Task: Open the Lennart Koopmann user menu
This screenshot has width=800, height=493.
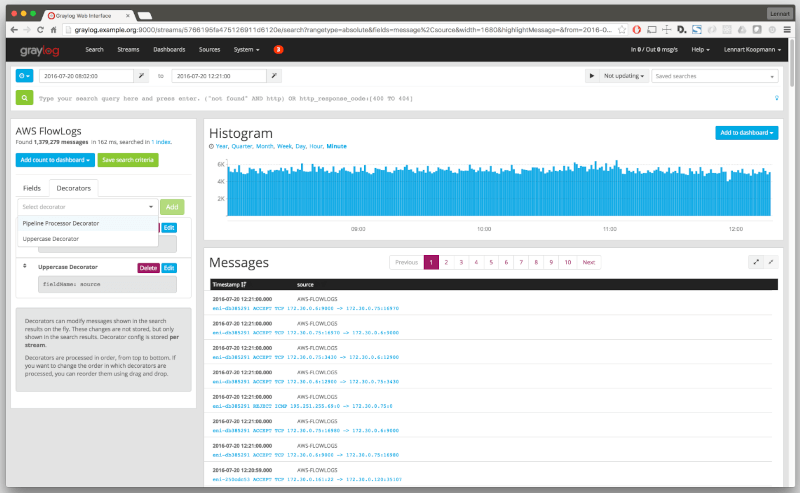Action: coord(752,50)
